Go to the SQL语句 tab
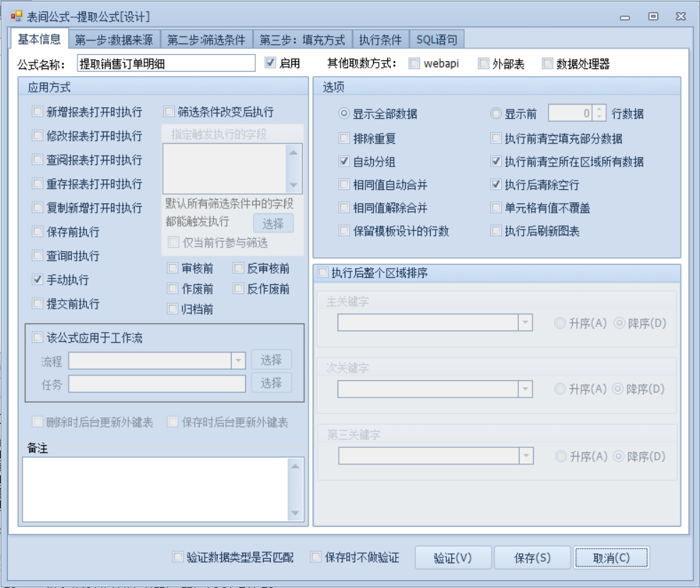The height and width of the screenshot is (588, 700). point(438,40)
